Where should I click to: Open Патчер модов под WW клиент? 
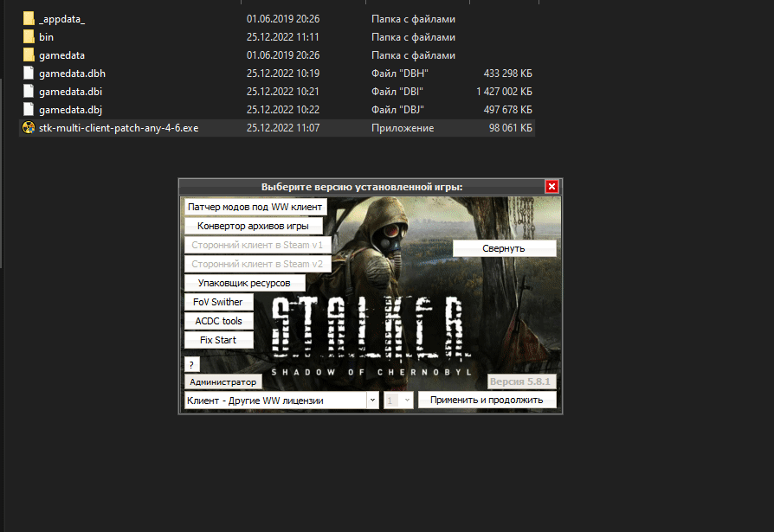coord(255,207)
